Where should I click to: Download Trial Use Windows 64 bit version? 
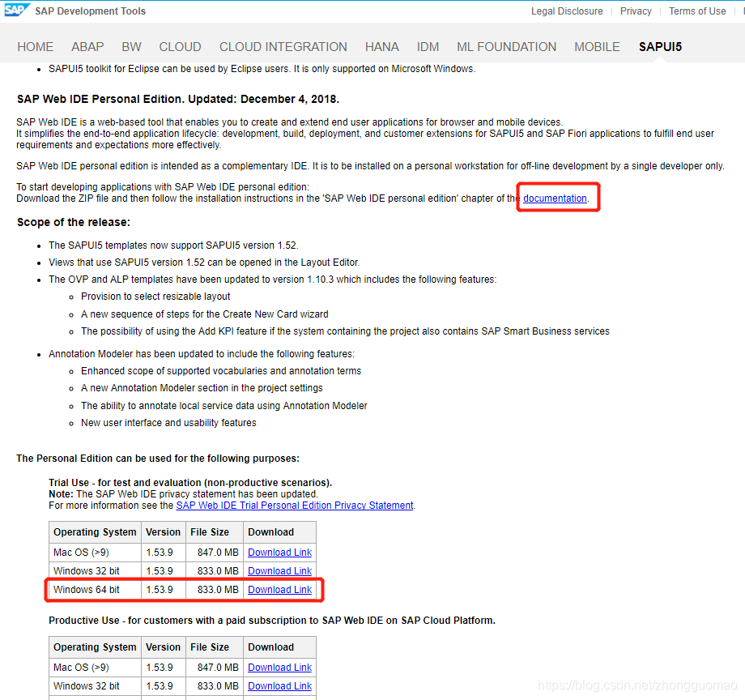click(x=280, y=589)
